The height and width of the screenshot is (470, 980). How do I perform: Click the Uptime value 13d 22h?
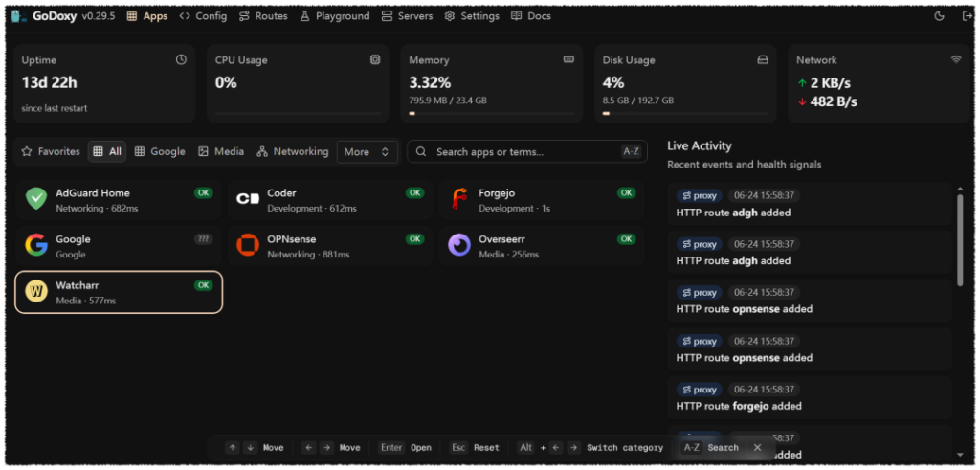click(50, 82)
